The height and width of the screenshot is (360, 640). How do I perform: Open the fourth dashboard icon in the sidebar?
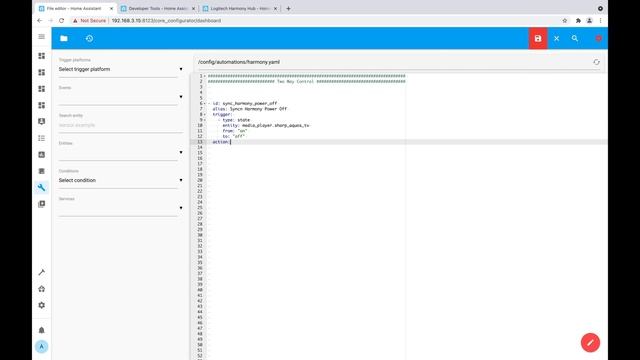click(x=42, y=105)
